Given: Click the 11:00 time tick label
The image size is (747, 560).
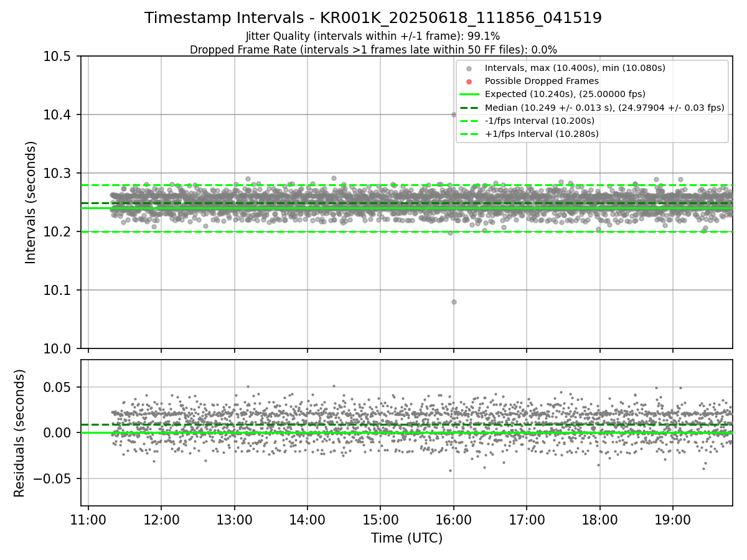Looking at the screenshot, I should [88, 519].
